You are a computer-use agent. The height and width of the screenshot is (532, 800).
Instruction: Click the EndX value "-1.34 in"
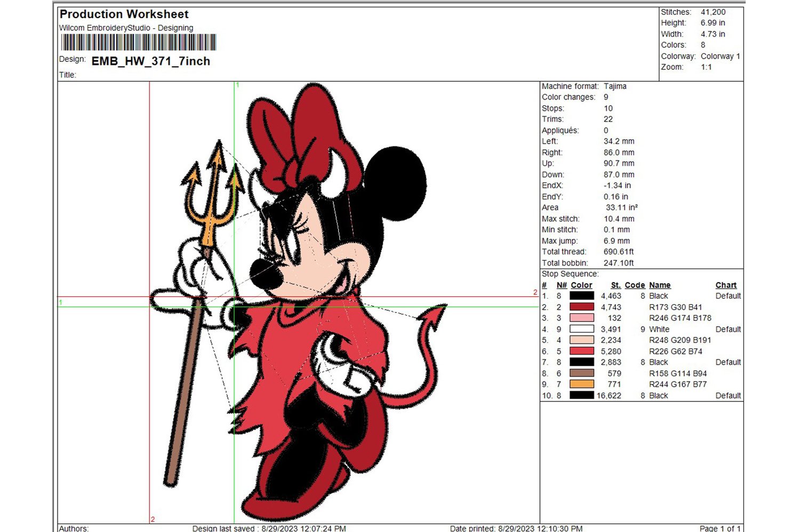click(617, 186)
